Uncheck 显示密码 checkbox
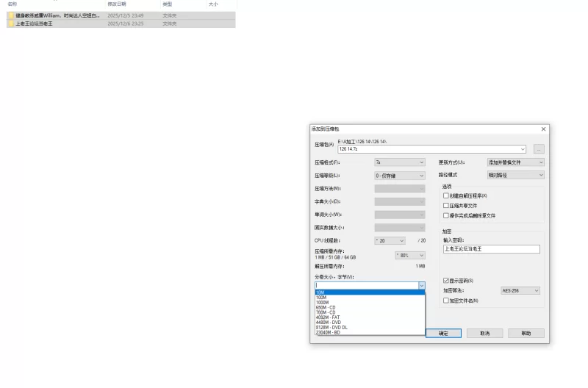 tap(445, 281)
